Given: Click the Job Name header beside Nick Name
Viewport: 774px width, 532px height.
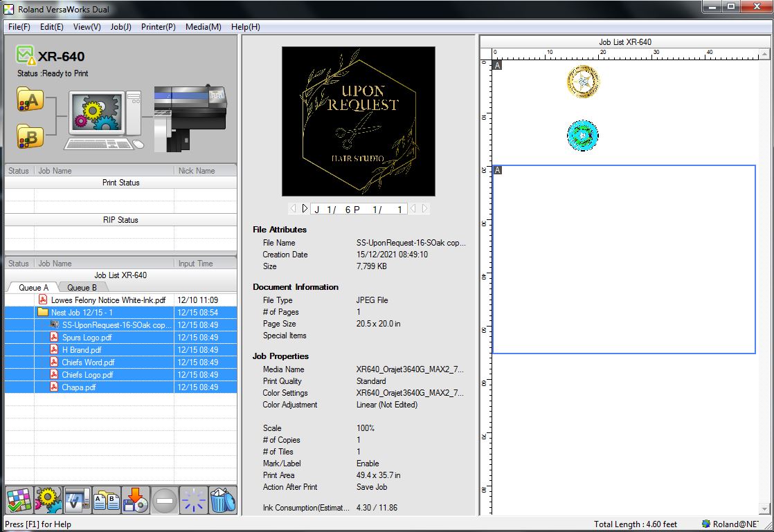Looking at the screenshot, I should point(104,171).
